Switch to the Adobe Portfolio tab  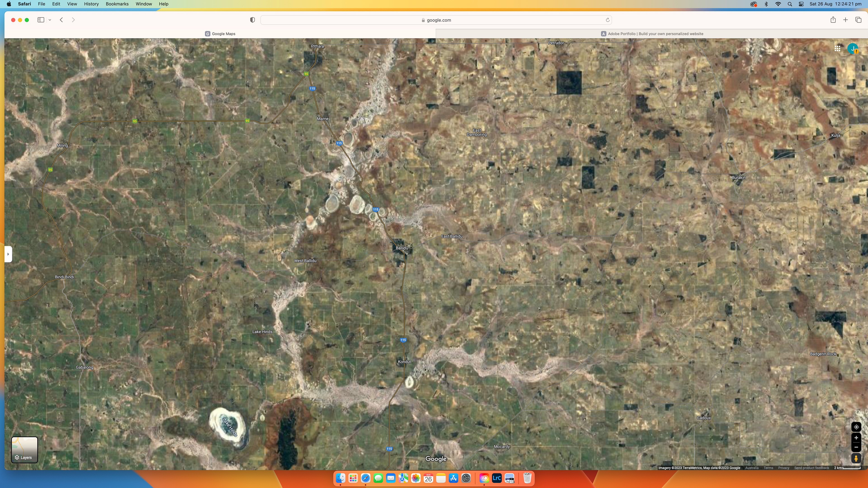click(652, 34)
